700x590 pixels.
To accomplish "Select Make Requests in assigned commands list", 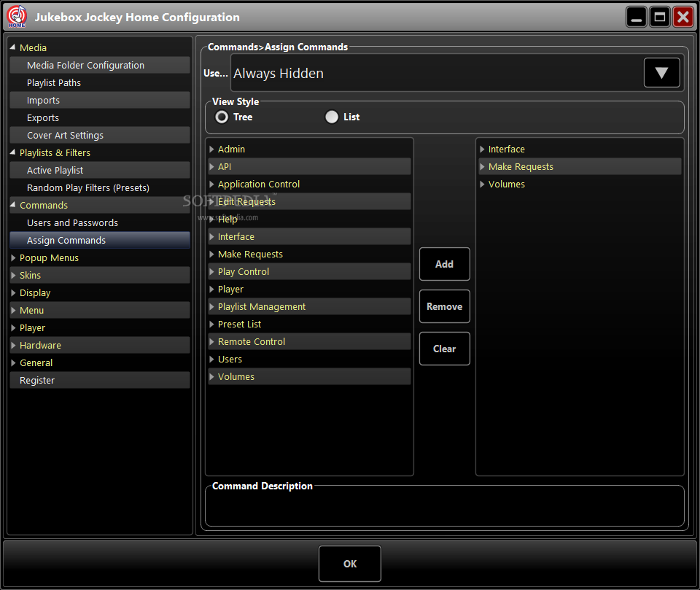I will coord(580,166).
